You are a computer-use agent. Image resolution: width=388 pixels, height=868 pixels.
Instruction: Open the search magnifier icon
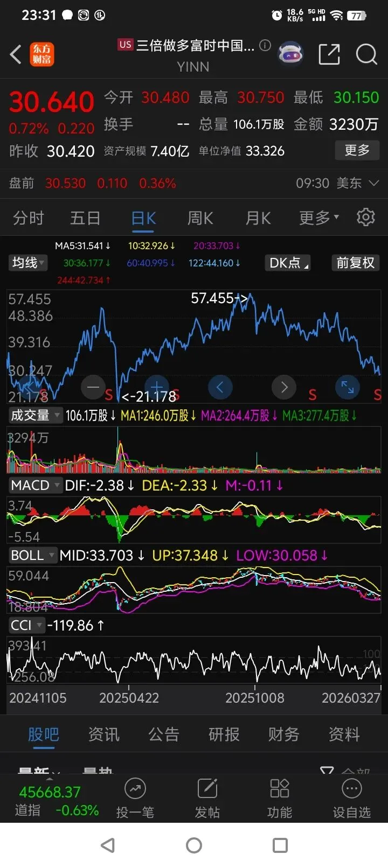[x=366, y=54]
